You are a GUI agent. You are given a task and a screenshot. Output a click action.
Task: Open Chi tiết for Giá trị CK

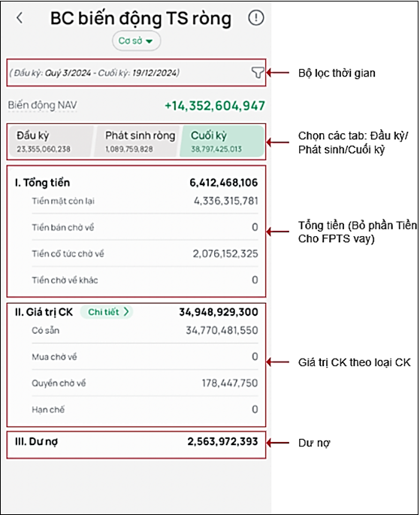click(x=107, y=312)
